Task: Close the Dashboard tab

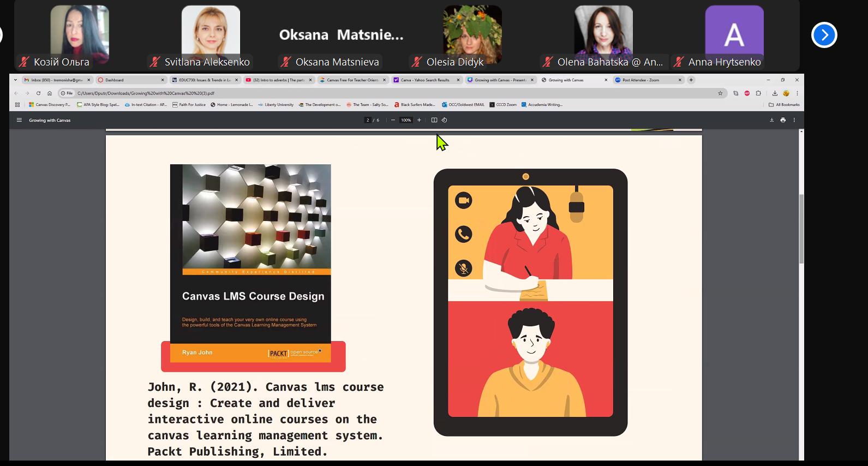Action: pyautogui.click(x=163, y=80)
